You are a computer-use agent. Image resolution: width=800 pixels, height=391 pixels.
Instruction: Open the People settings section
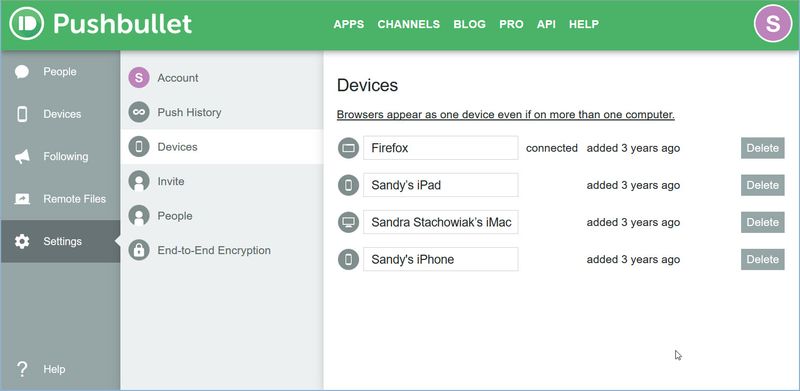pos(222,216)
